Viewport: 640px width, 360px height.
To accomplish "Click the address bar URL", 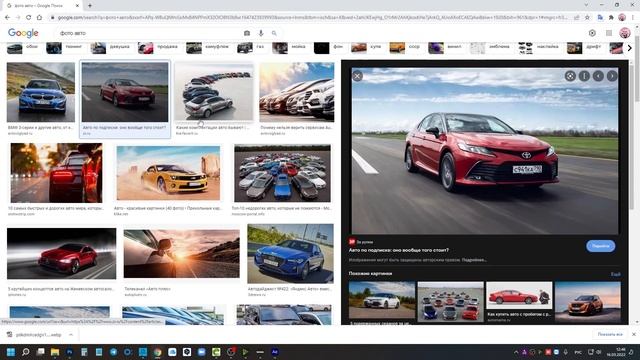I will pyautogui.click(x=312, y=18).
